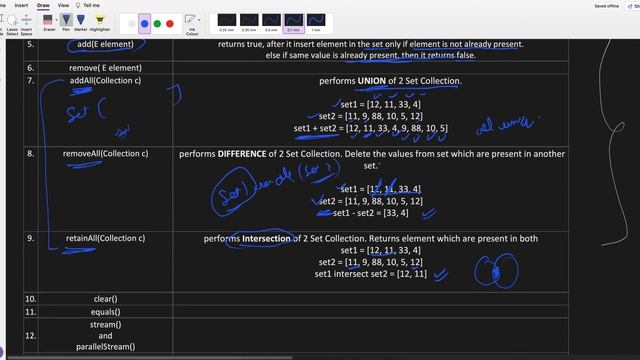This screenshot has height=360, width=640.
Task: Click the bold word Intersection
Action: tap(266, 238)
